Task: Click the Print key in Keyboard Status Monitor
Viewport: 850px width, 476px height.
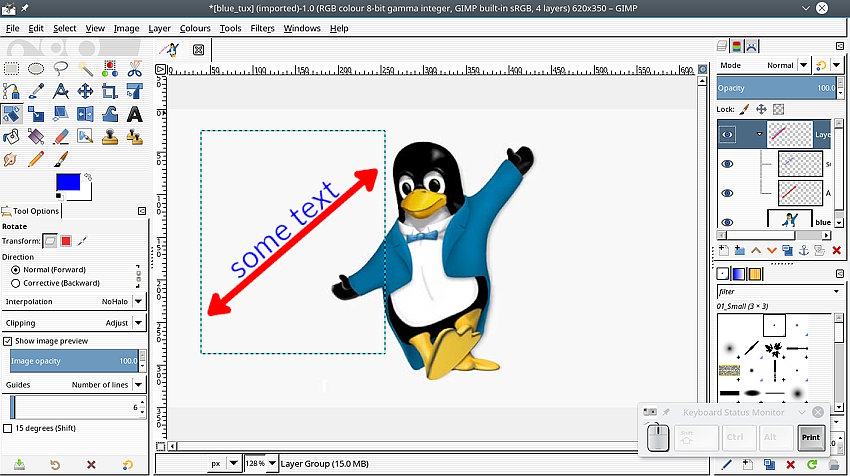Action: (x=811, y=438)
